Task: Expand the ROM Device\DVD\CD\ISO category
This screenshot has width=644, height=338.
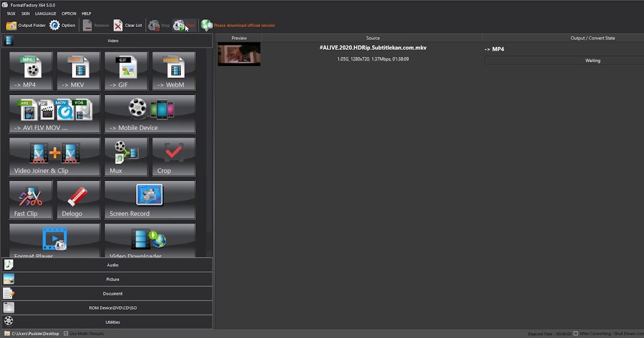Action: [107, 308]
